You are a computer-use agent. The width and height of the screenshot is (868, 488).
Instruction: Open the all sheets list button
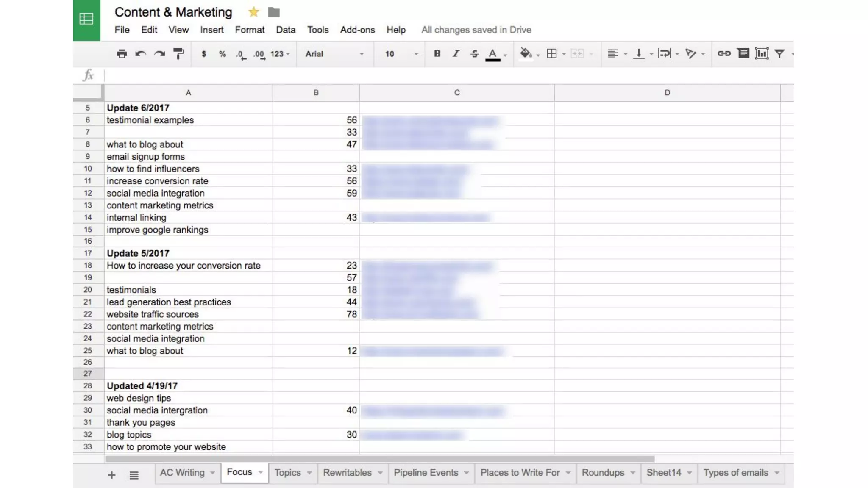(134, 475)
